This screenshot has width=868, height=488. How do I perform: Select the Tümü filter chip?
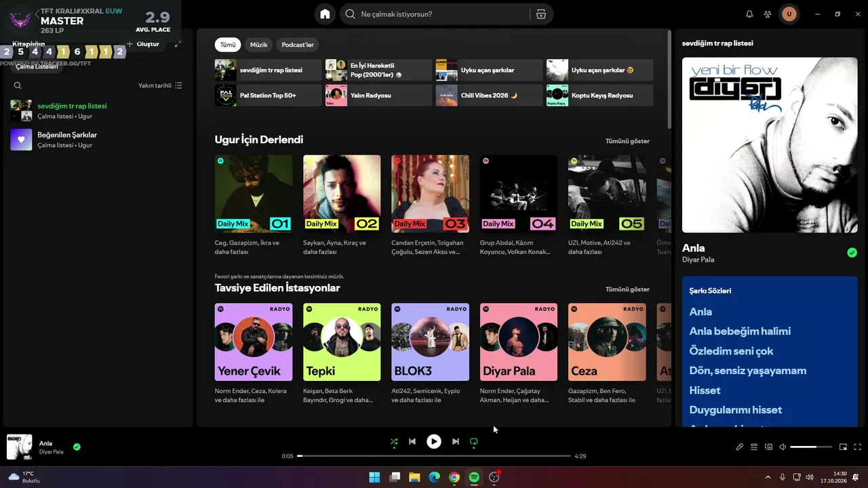(x=228, y=45)
